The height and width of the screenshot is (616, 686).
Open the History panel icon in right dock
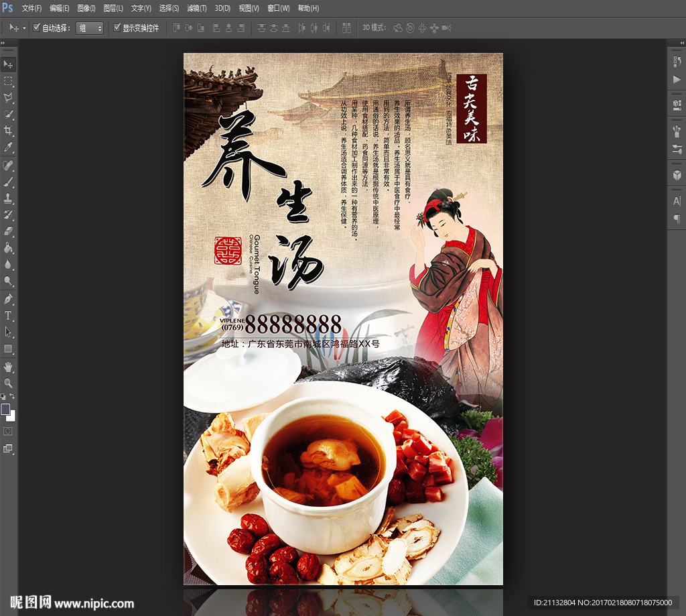(677, 62)
